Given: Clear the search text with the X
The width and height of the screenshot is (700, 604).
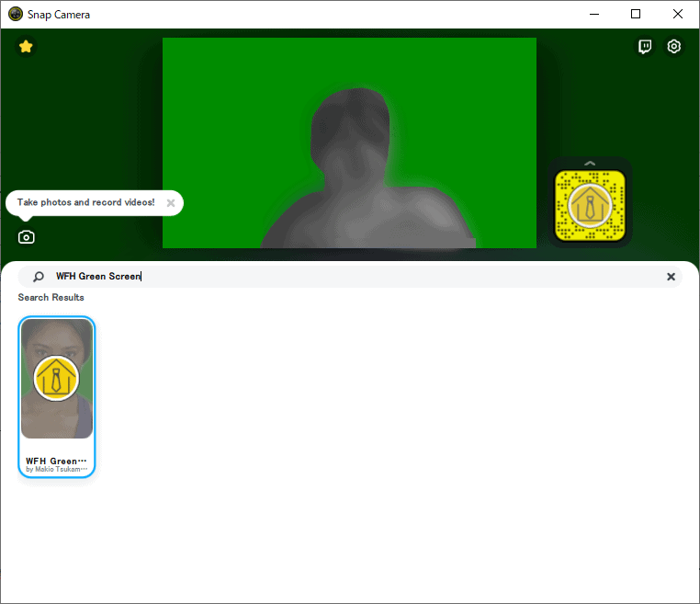Looking at the screenshot, I should (671, 277).
